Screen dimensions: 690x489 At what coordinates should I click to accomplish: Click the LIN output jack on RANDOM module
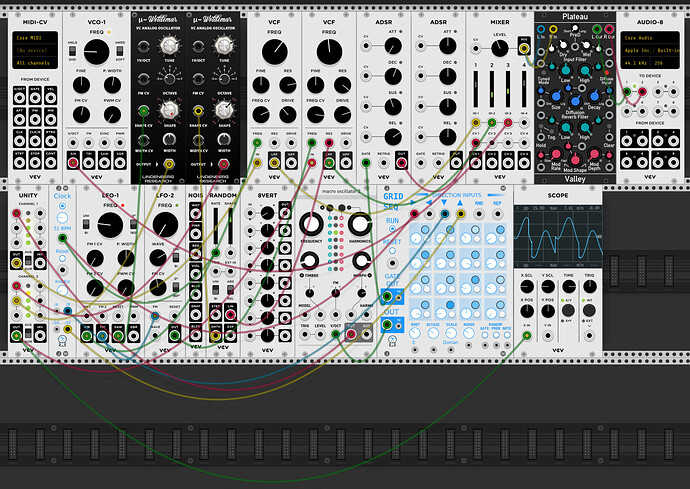230,314
